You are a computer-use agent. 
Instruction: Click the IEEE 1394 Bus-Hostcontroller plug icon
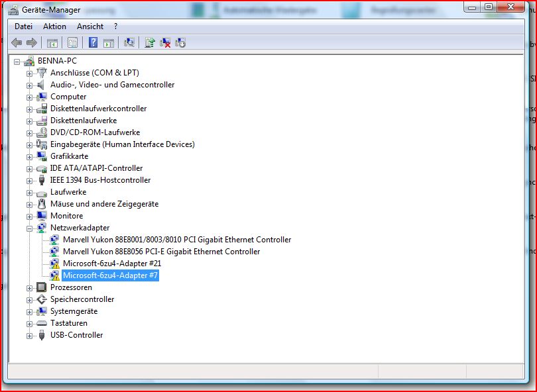(x=42, y=180)
